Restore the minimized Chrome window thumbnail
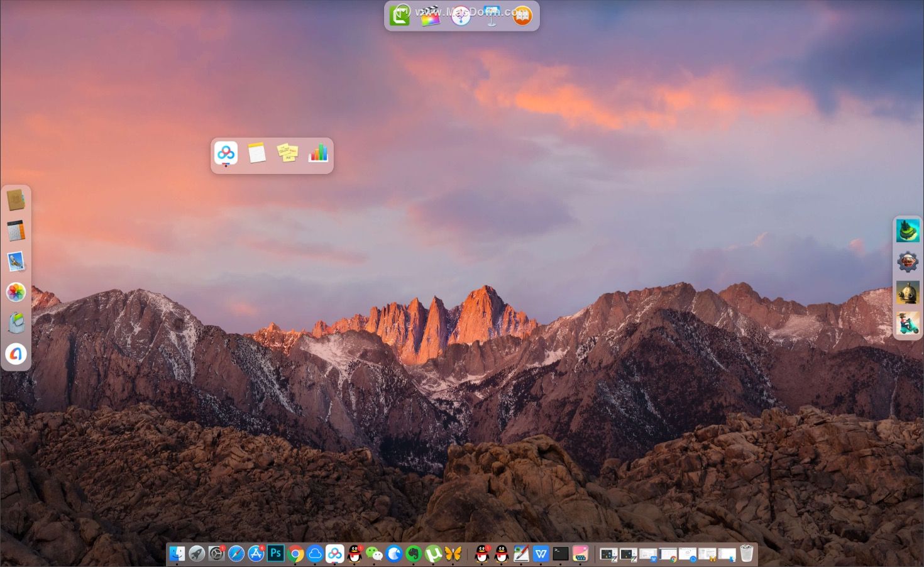924x567 pixels. [668, 554]
